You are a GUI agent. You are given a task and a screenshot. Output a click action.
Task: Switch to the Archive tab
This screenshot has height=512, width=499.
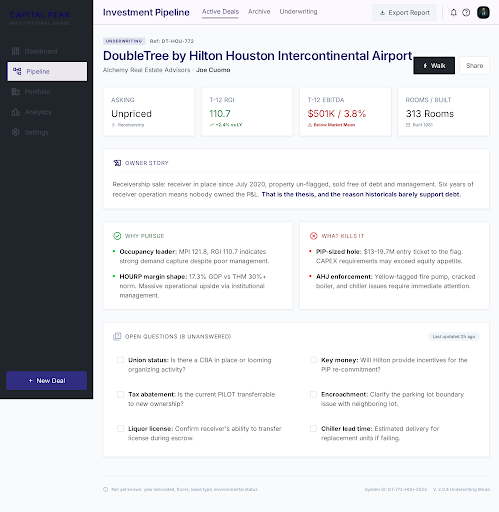tap(259, 12)
